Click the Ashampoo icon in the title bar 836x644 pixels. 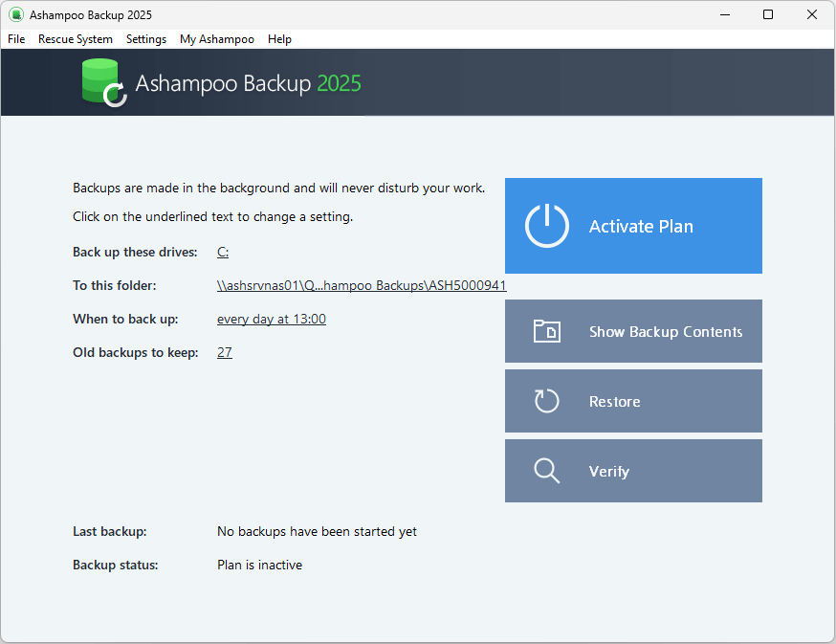[x=13, y=14]
